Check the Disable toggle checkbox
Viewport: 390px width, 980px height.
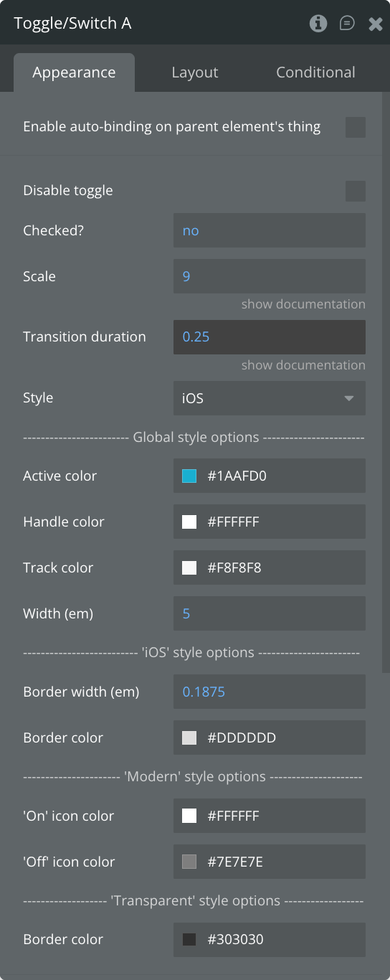[356, 192]
